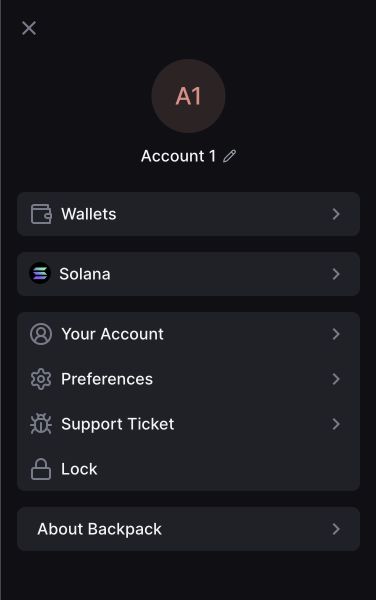Click the bug icon beside Support Ticket
This screenshot has height=600, width=376.
click(x=41, y=424)
